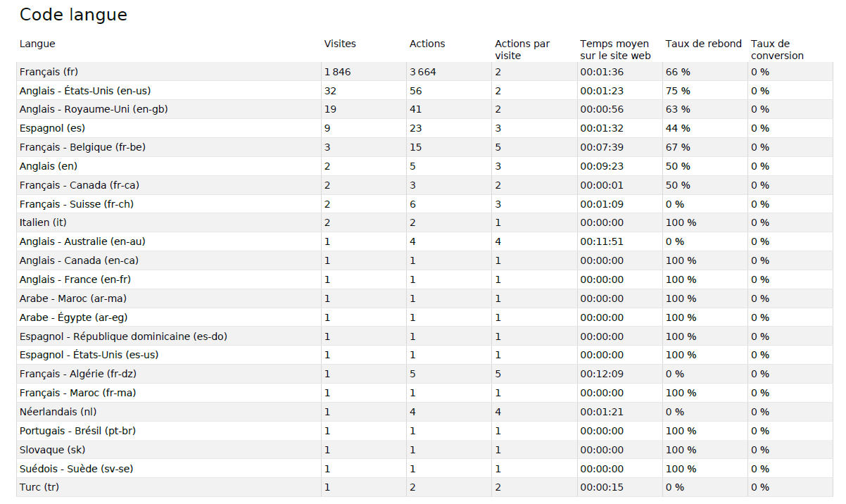846x504 pixels.
Task: Select Espagnol - République dominicaine row
Action: coord(123,336)
